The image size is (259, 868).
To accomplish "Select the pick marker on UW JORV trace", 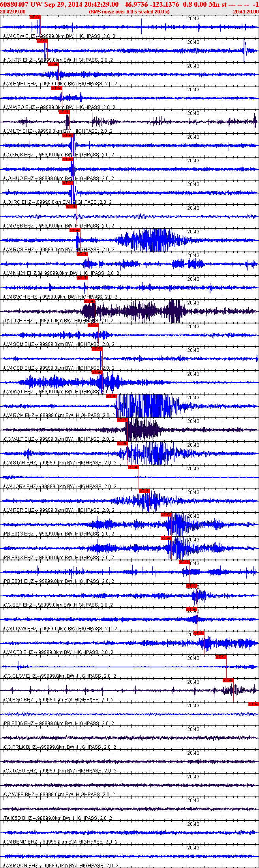I will [x=133, y=467].
